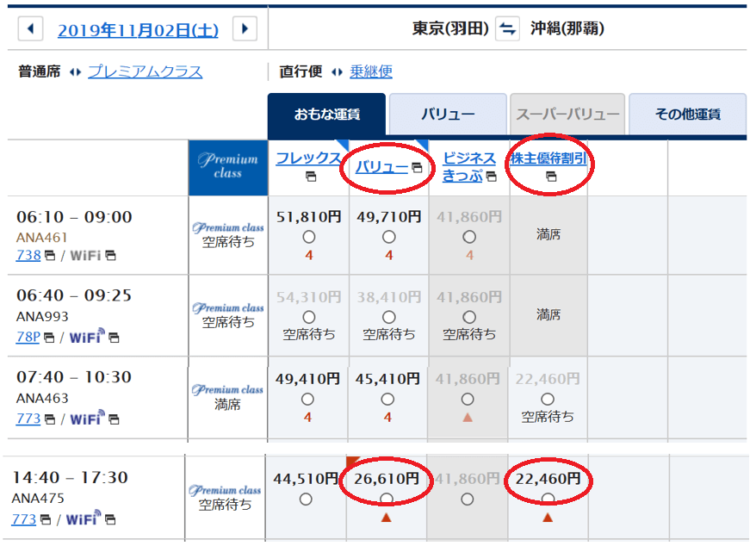Click flight time 06:10 – 09:00
756x546 pixels.
[74, 217]
